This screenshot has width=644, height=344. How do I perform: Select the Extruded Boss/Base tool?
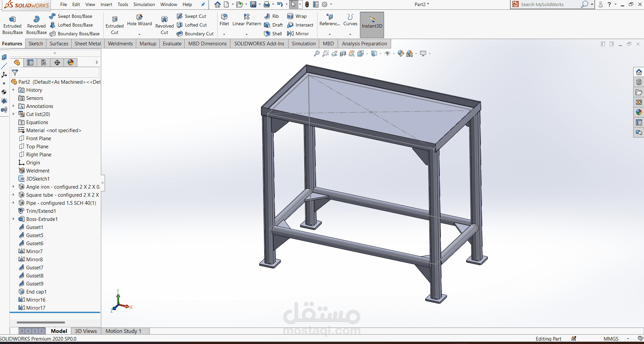coord(12,25)
